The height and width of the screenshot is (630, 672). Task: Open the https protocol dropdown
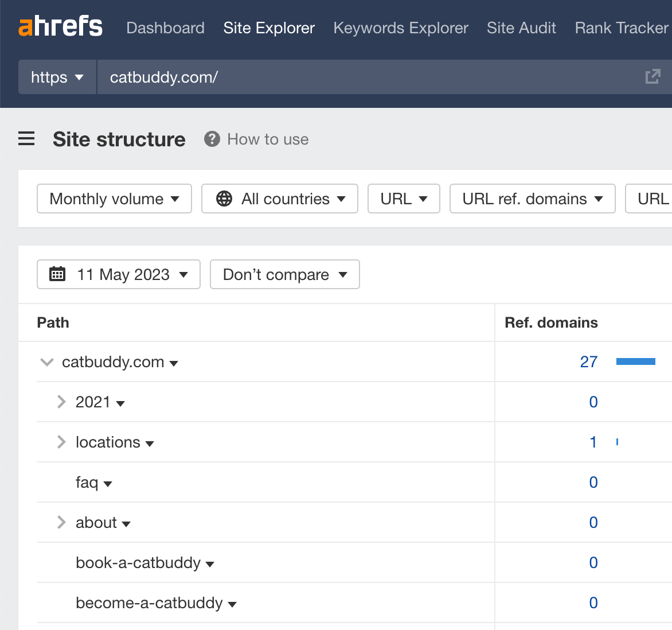pos(57,77)
